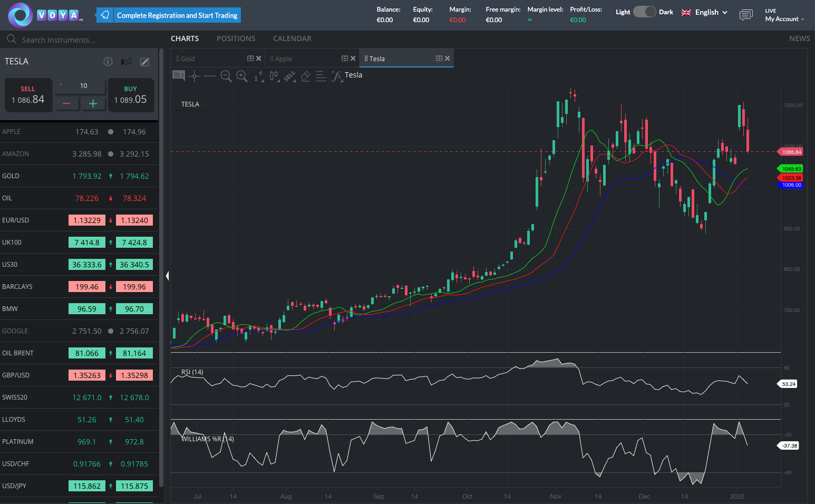Click the green 1045.63 moving average label
This screenshot has height=504, width=815.
click(791, 169)
